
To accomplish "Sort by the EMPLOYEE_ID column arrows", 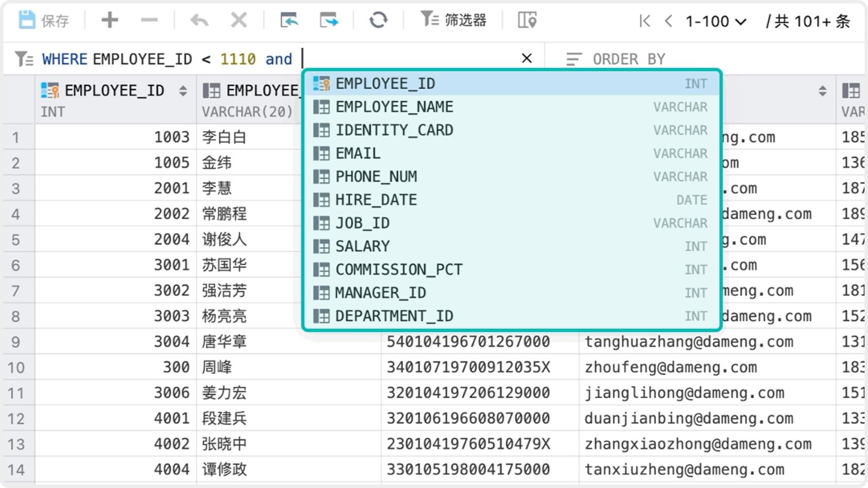I will click(183, 91).
